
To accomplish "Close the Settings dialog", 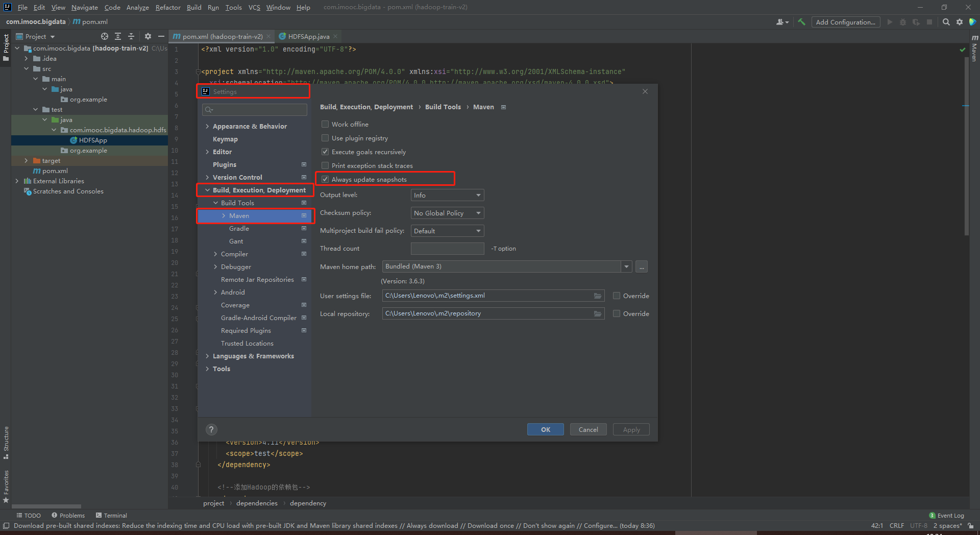I will [645, 91].
